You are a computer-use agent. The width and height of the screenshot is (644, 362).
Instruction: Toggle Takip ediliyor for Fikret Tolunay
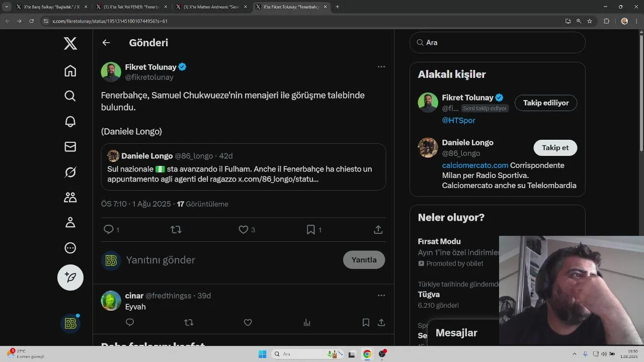pos(546,103)
